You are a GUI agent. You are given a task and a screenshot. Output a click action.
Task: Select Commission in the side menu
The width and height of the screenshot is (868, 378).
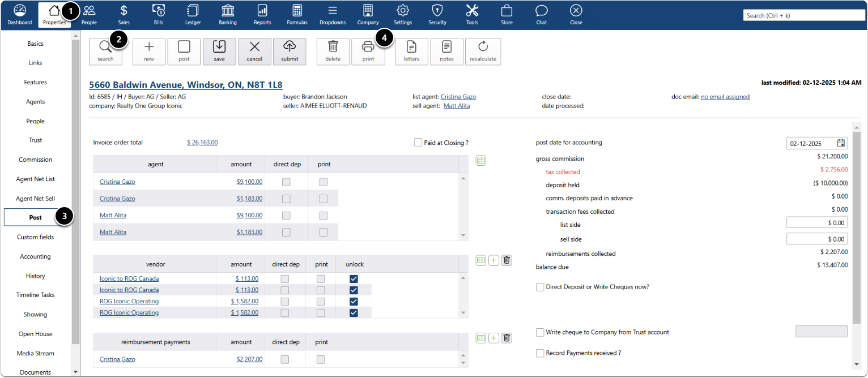click(x=36, y=160)
